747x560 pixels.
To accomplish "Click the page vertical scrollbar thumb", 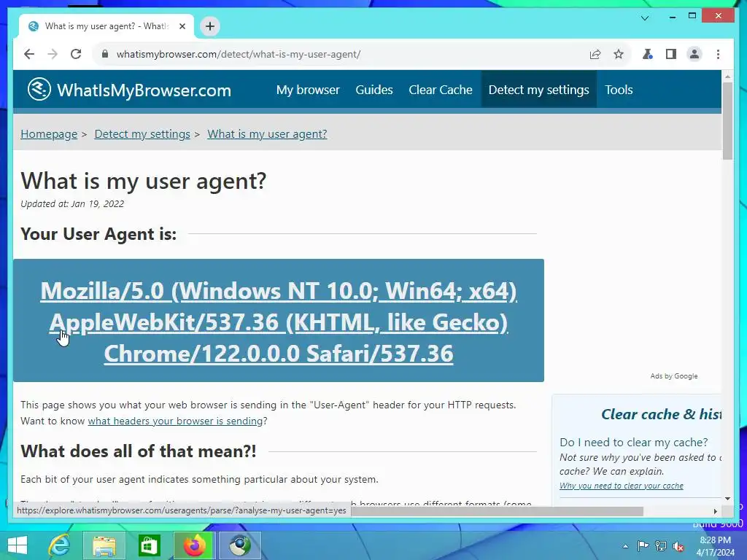I will 727,121.
